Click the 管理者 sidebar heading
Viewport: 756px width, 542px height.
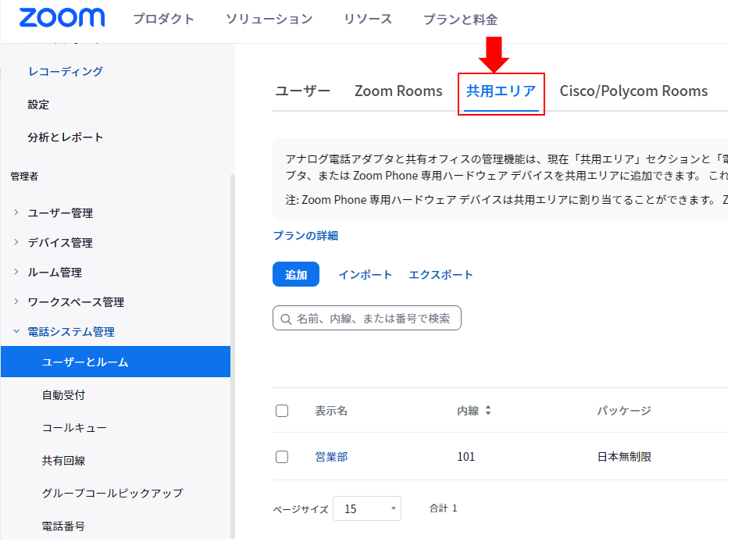24,177
